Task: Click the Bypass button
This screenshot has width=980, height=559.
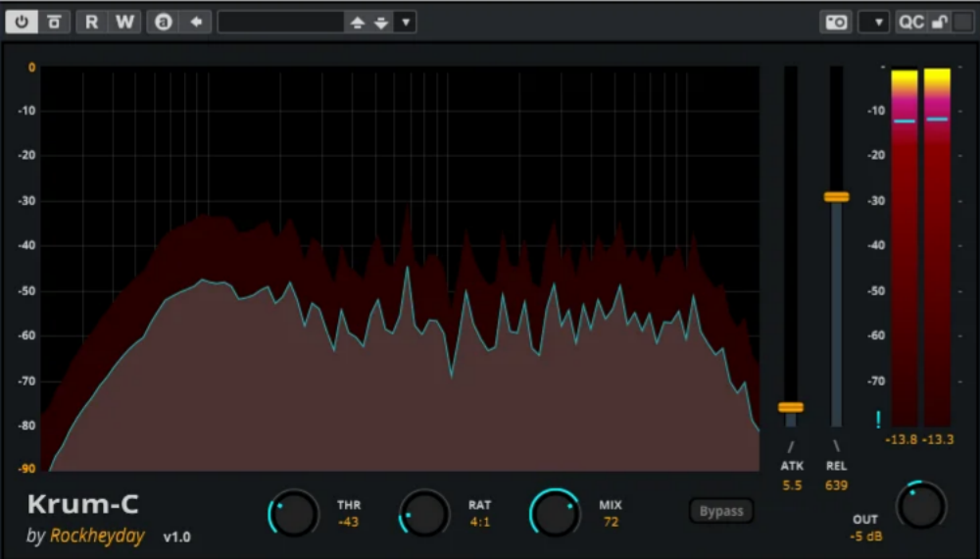Action: [721, 511]
